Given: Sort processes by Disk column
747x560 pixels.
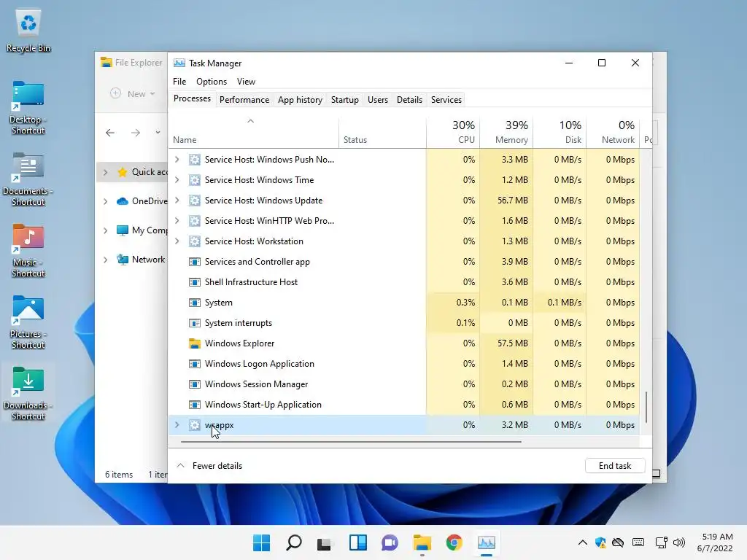Looking at the screenshot, I should click(x=560, y=132).
